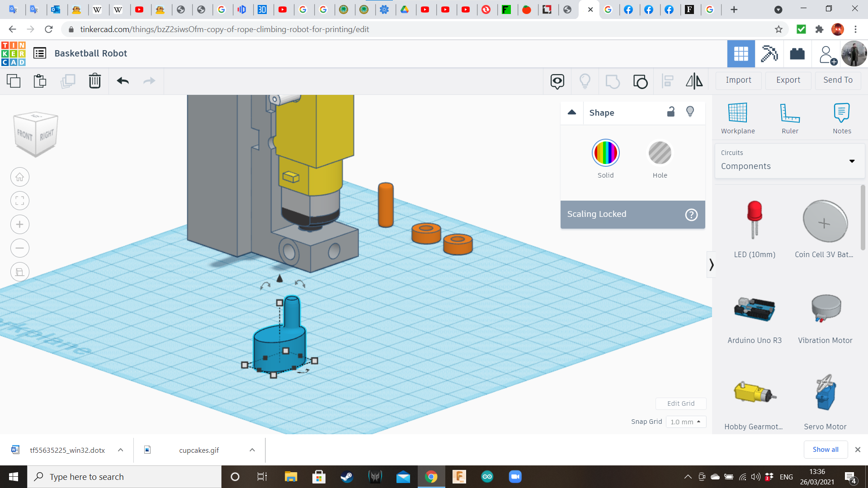Select the Hole shape option

(x=660, y=153)
